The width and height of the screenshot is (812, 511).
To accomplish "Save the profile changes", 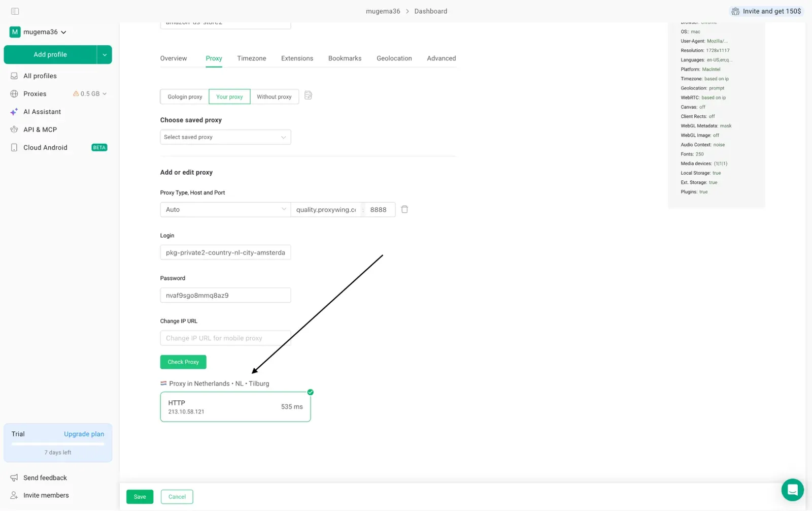I will tap(140, 497).
